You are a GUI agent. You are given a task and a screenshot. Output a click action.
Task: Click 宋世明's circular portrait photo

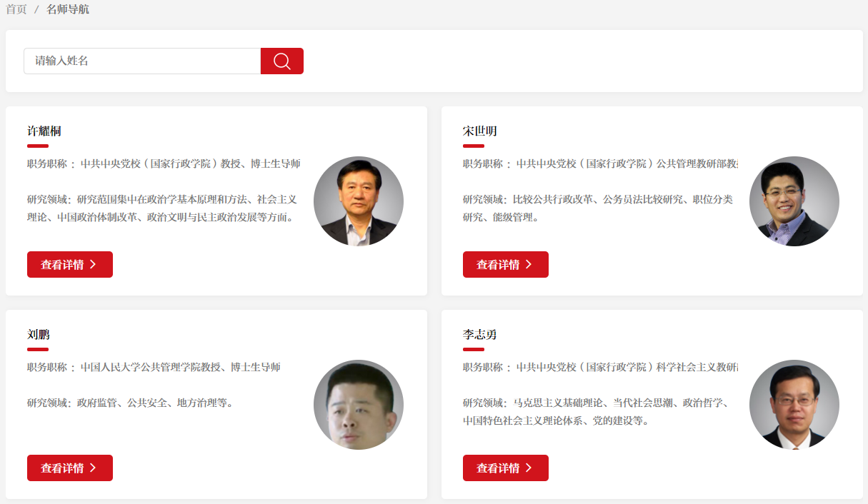pos(794,201)
